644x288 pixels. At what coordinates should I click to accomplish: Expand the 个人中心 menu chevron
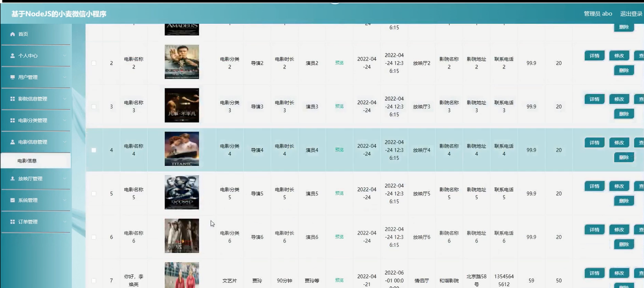pyautogui.click(x=64, y=56)
